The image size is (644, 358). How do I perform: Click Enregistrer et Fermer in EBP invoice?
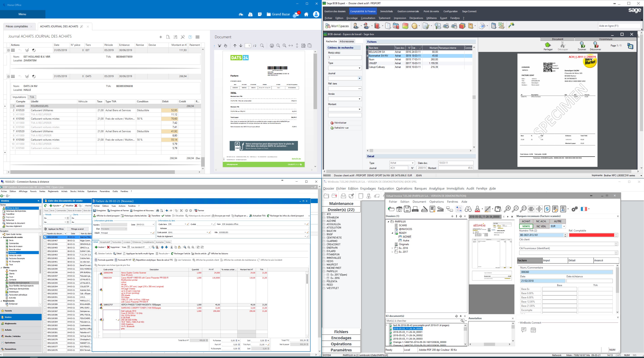118,211
